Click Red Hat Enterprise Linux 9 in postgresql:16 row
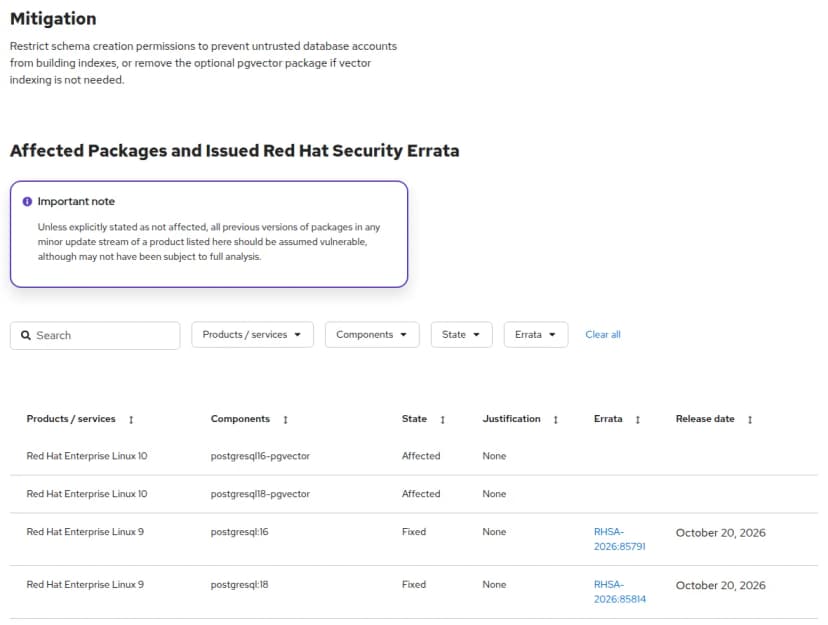The width and height of the screenshot is (828, 625). (85, 532)
